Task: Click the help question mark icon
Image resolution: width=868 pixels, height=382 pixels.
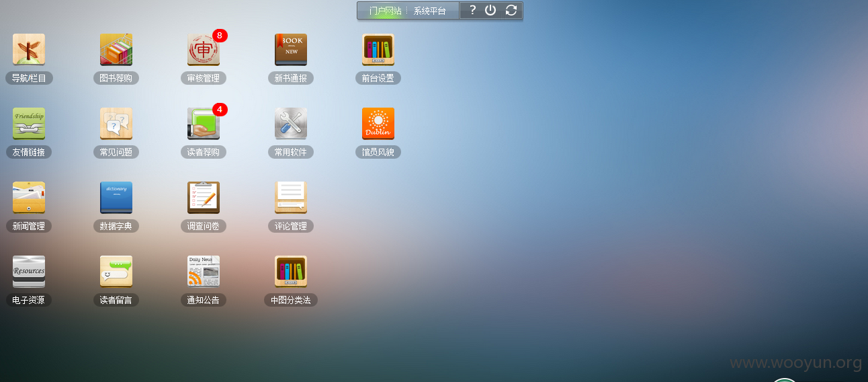Action: click(472, 10)
